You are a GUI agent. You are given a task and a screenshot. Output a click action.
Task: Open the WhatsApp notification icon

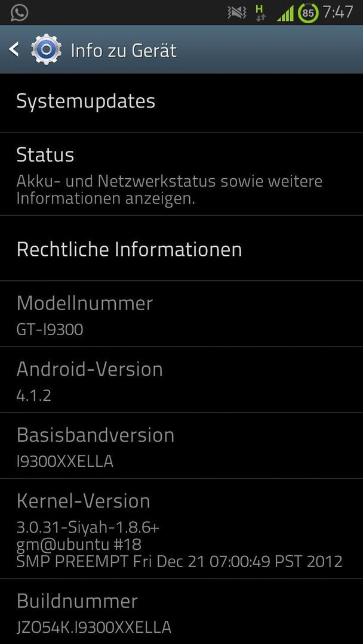tap(19, 13)
